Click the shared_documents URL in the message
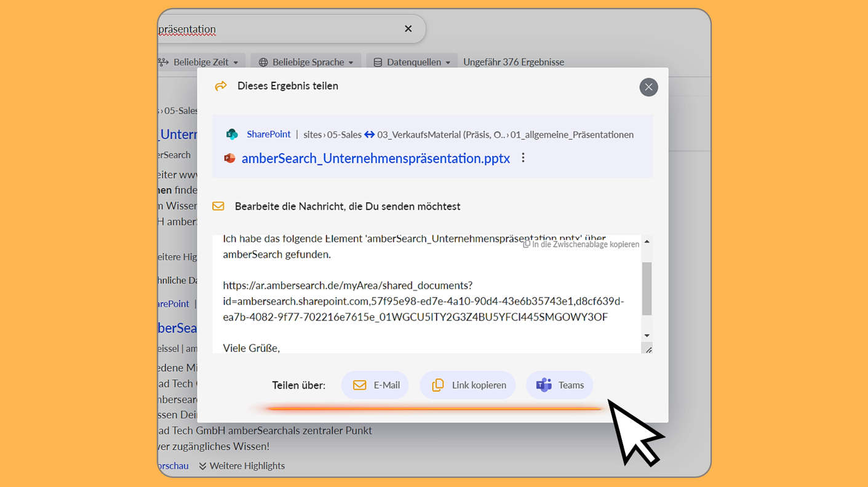The width and height of the screenshot is (868, 487). pyautogui.click(x=423, y=301)
